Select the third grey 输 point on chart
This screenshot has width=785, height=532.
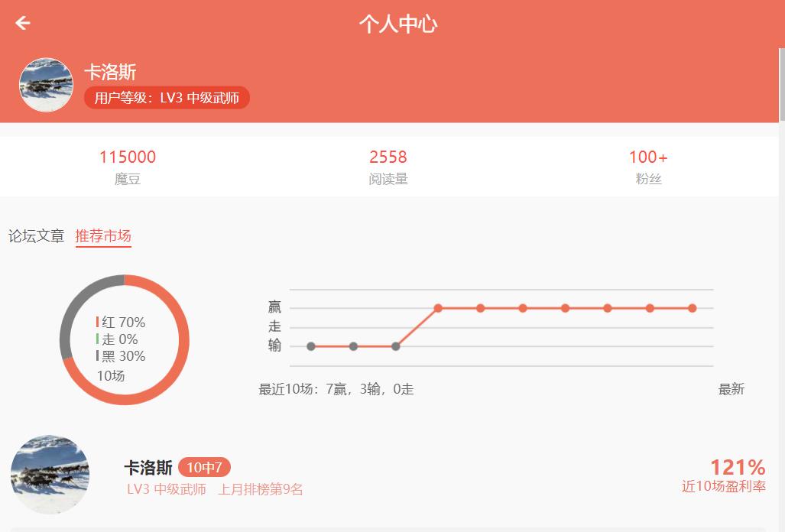[395, 346]
